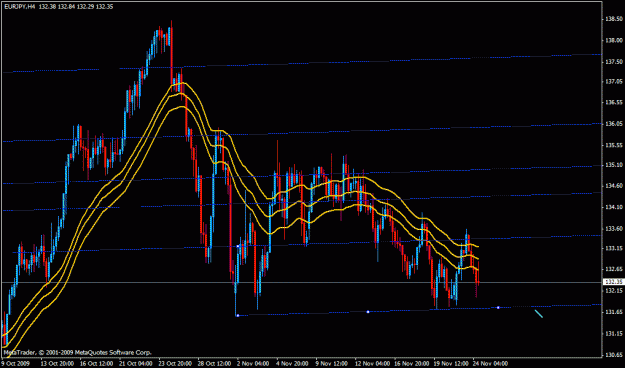Screen dimensions: 625x368
Task: Select the 138.50 price axis label
Action: pyautogui.click(x=614, y=19)
